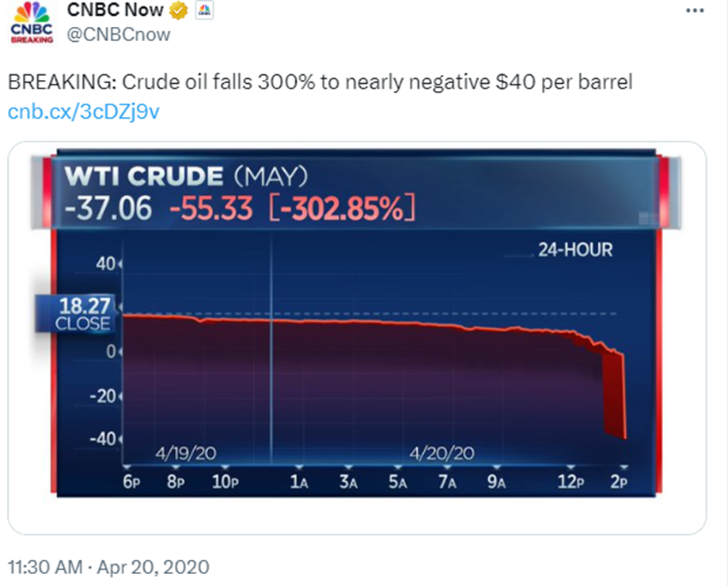This screenshot has height=586, width=728.
Task: Click the -302.85% percentage change
Action: coord(341,207)
